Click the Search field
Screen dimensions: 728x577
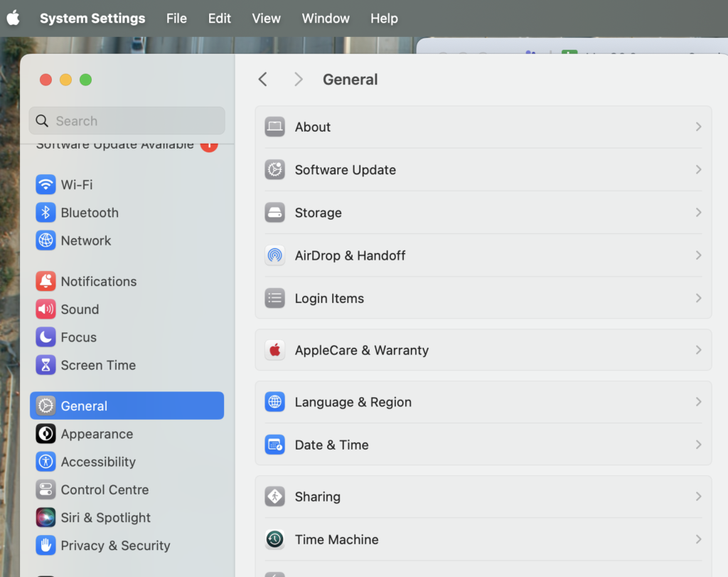pos(127,120)
